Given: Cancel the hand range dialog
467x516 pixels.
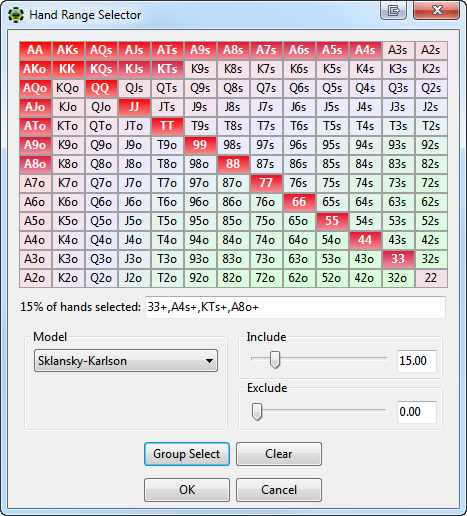Looking at the screenshot, I should (x=279, y=490).
